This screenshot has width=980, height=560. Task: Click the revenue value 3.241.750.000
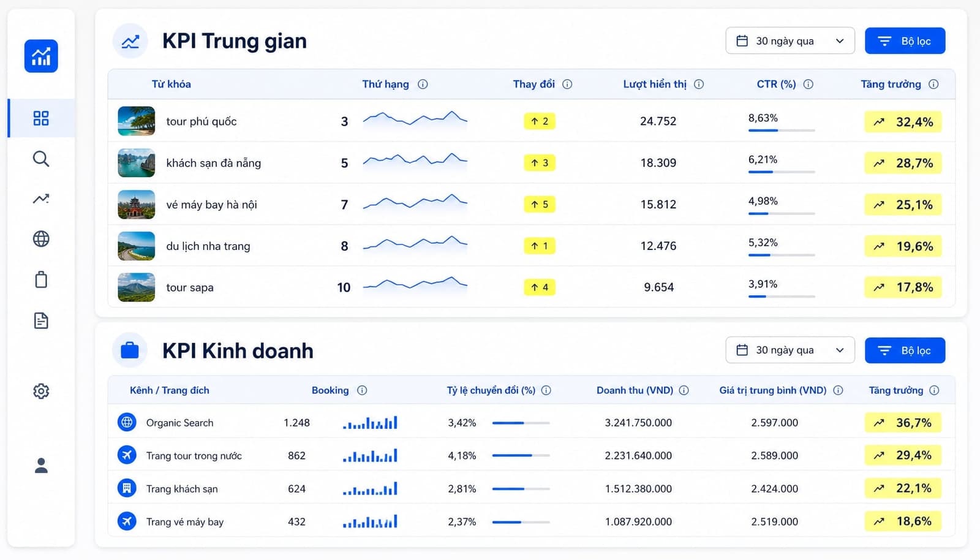(638, 423)
